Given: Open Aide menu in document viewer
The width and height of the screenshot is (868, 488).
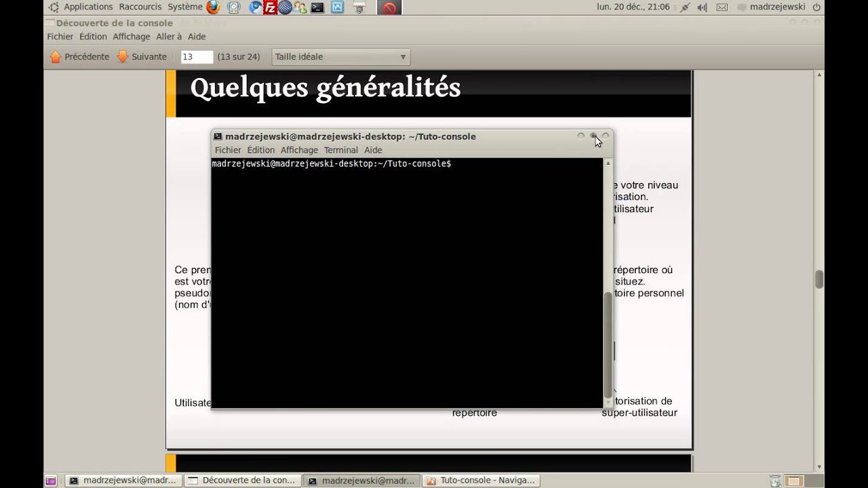Looking at the screenshot, I should click(x=197, y=37).
